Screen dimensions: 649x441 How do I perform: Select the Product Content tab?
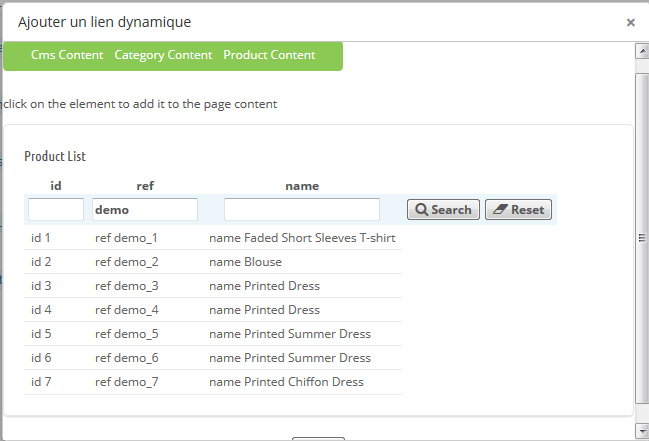tap(269, 55)
